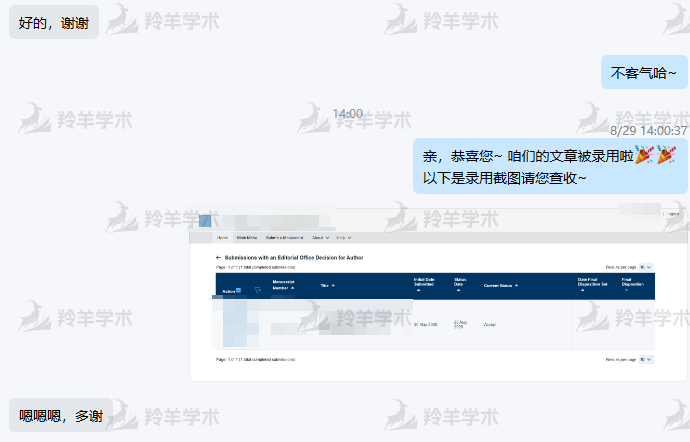
Task: Click the Logout link
Action: click(671, 214)
